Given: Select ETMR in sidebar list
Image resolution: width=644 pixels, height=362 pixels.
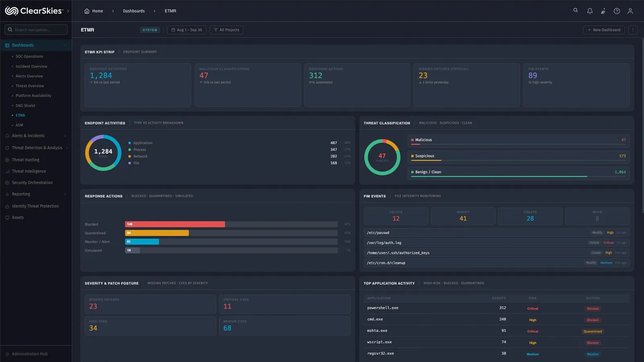Looking at the screenshot, I should pos(20,115).
